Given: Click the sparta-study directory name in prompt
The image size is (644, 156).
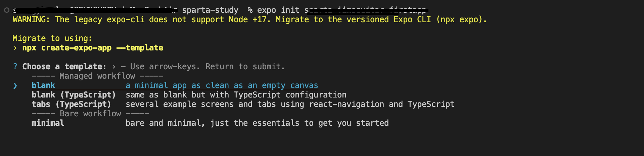Looking at the screenshot, I should [210, 10].
